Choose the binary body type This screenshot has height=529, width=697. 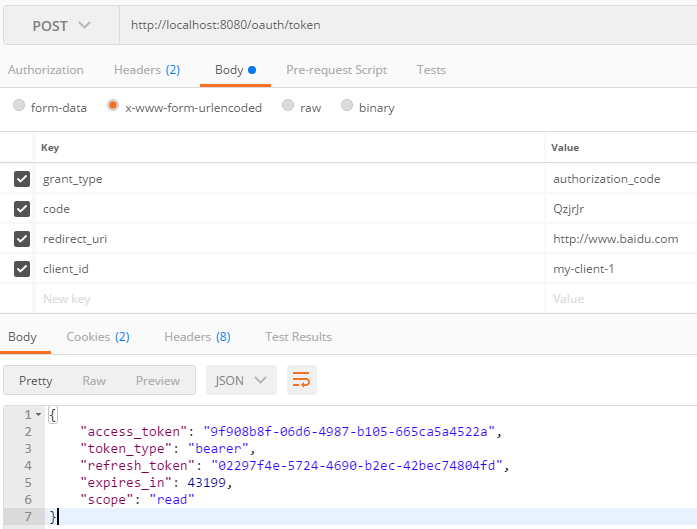[347, 107]
